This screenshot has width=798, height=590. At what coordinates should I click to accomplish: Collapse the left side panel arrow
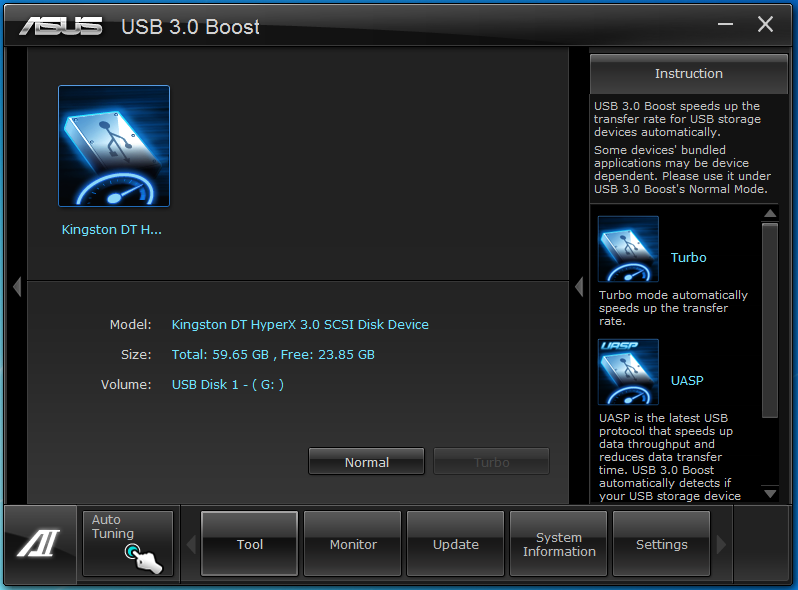[x=17, y=287]
